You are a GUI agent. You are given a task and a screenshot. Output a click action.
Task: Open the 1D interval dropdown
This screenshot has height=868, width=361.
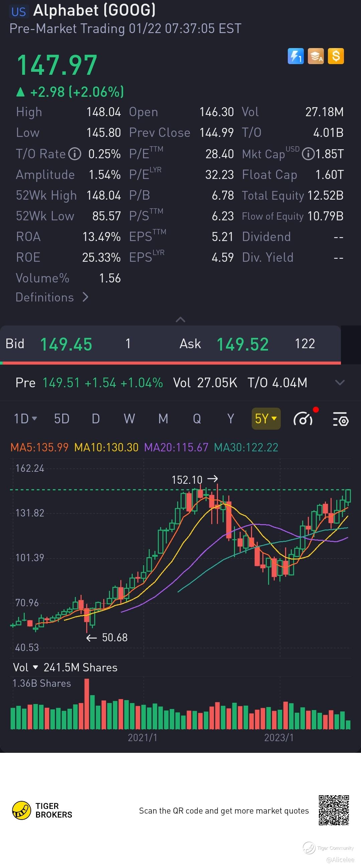25,419
